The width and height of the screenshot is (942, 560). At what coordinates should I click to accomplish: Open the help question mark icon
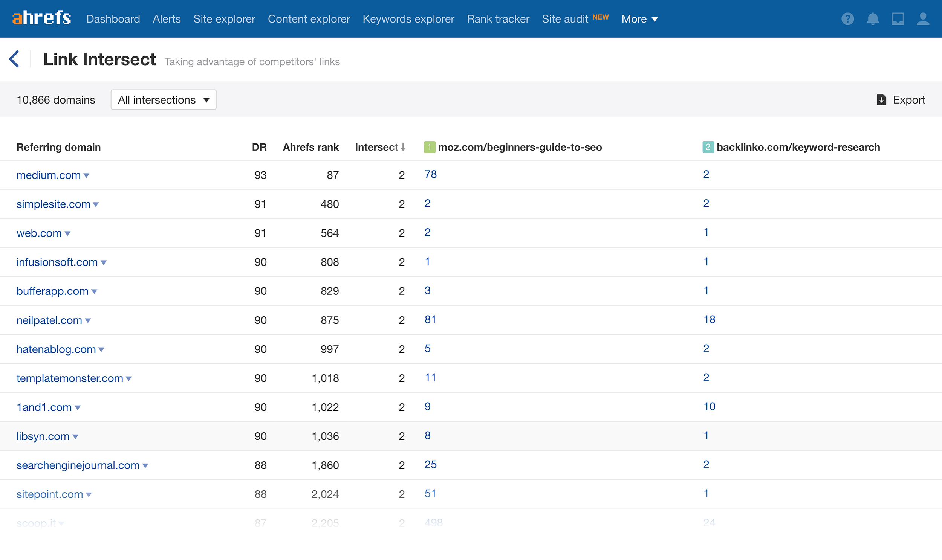[x=847, y=19]
